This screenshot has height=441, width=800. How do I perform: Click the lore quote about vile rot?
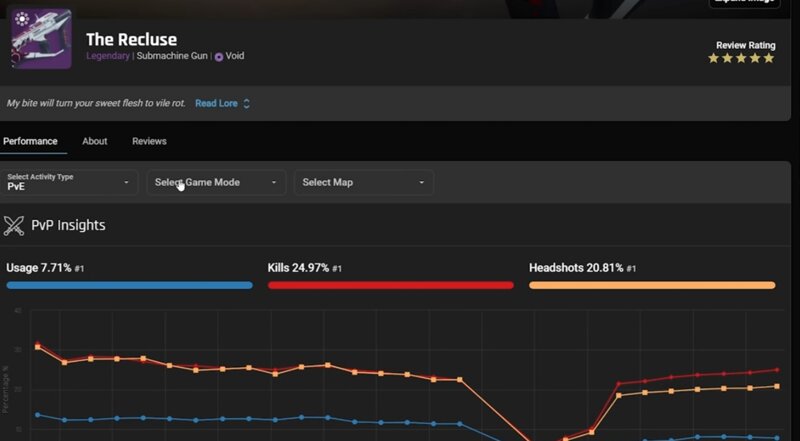point(96,104)
